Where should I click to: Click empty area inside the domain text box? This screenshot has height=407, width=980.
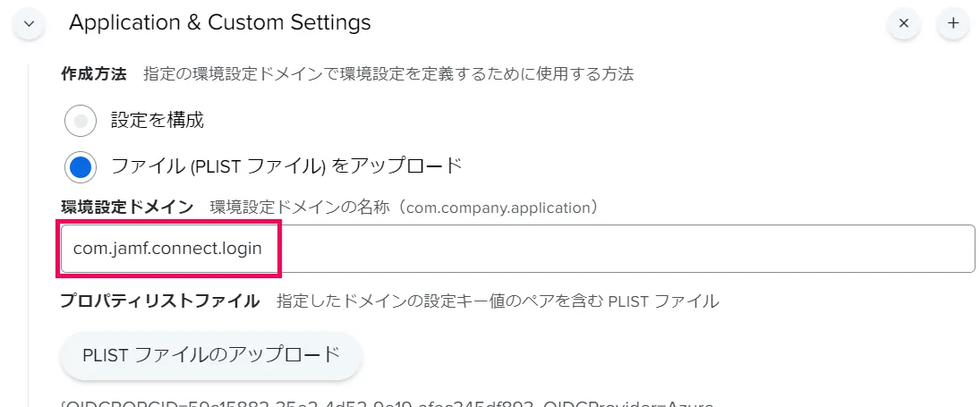click(x=626, y=249)
